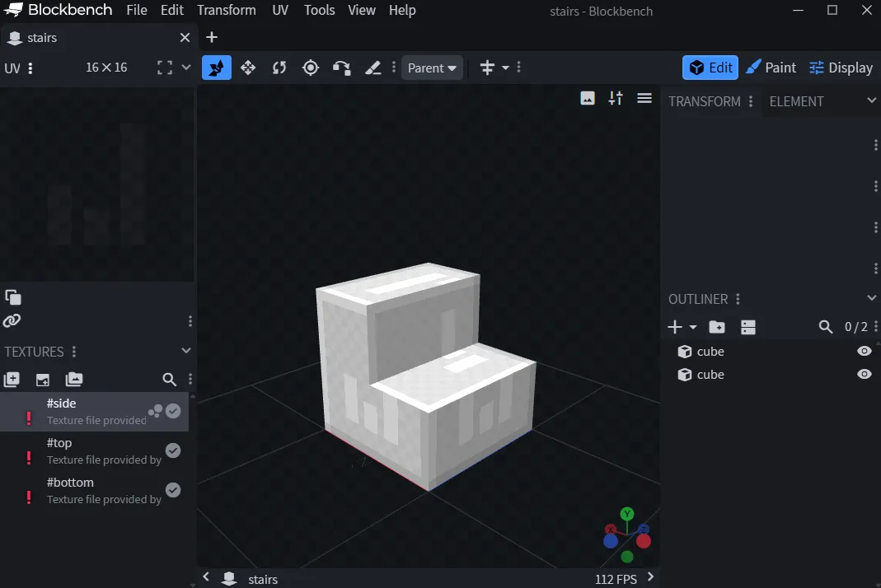Image resolution: width=881 pixels, height=588 pixels.
Task: Toggle the checkmark on #top texture
Action: [173, 450]
